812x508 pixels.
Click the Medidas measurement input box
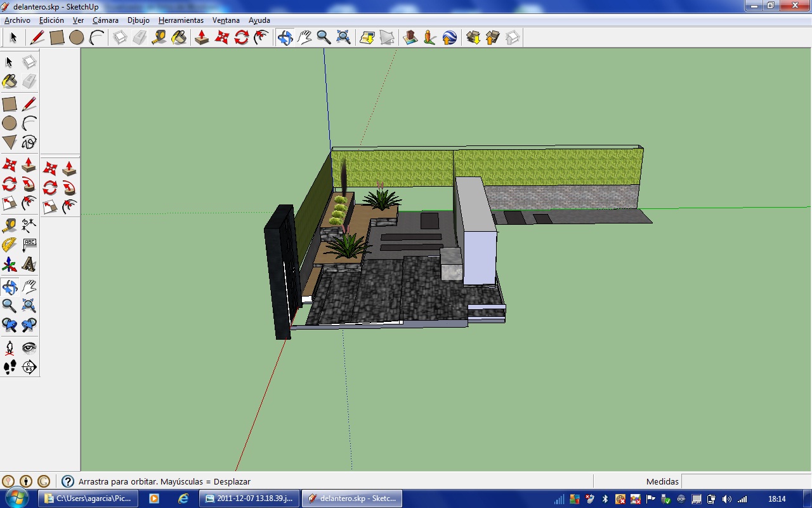(x=745, y=481)
